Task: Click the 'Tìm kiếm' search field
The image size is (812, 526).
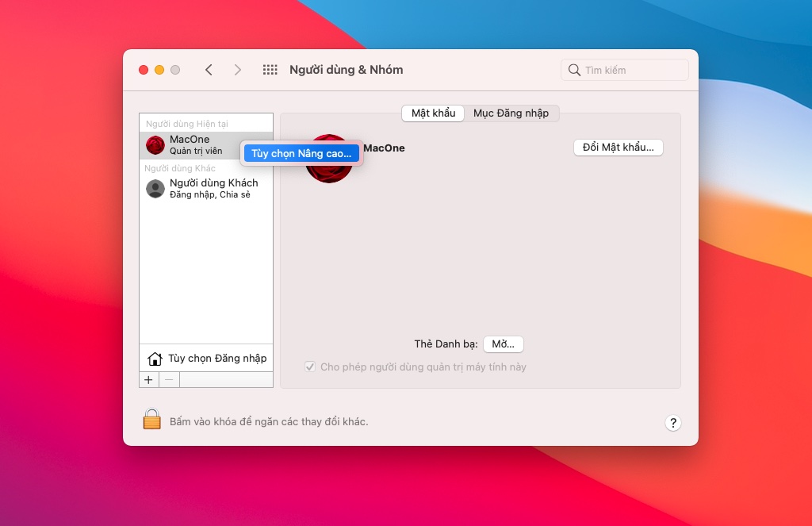Action: (625, 70)
